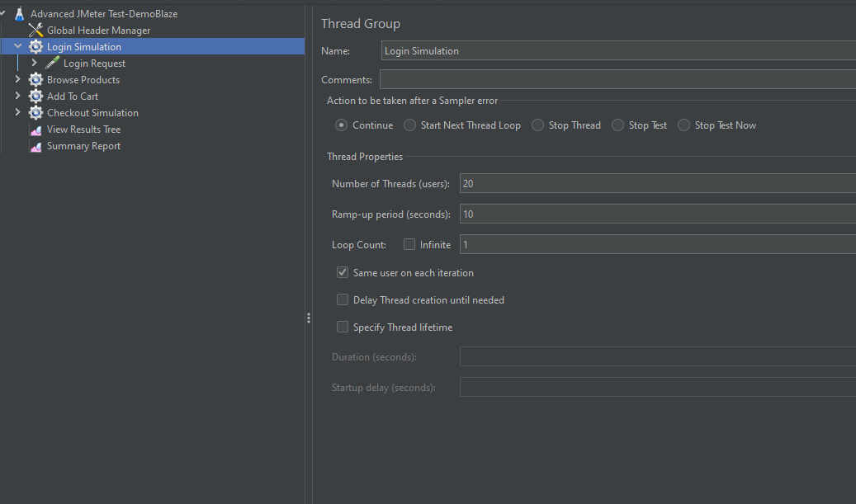This screenshot has height=504, width=856.
Task: Click the Add To Cart gear icon
Action: pos(35,96)
